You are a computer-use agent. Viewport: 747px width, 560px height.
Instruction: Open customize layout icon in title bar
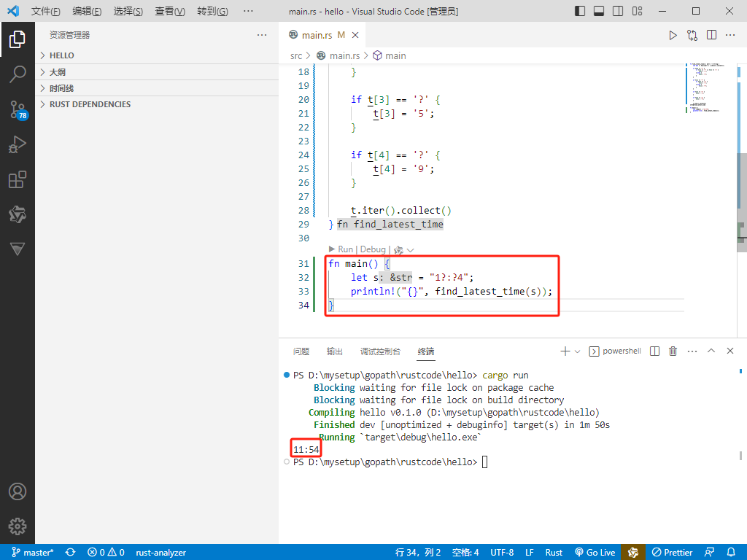(637, 11)
